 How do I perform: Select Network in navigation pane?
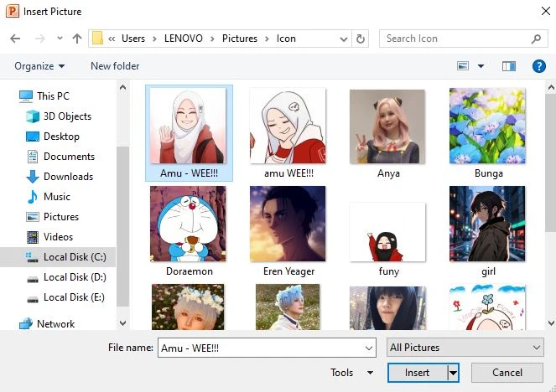pos(55,324)
